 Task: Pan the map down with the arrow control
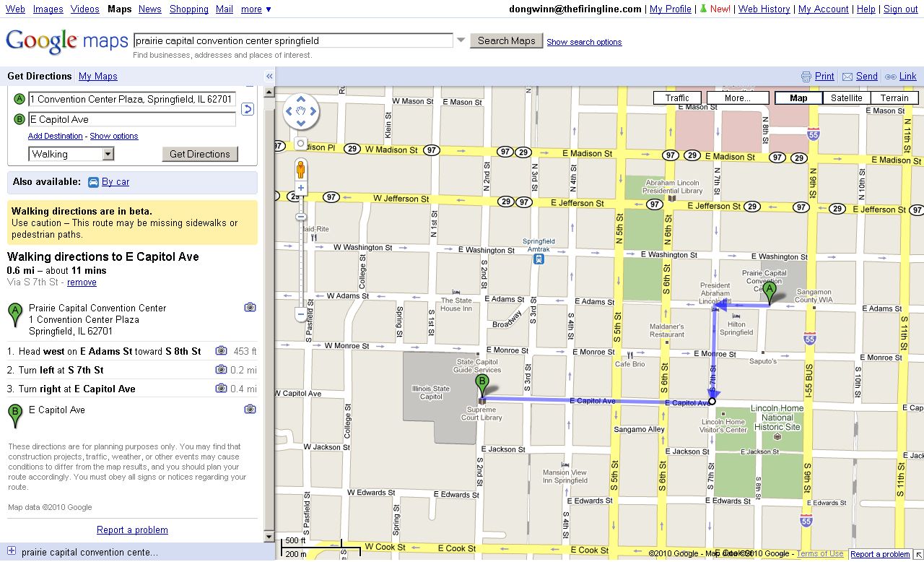[x=300, y=123]
